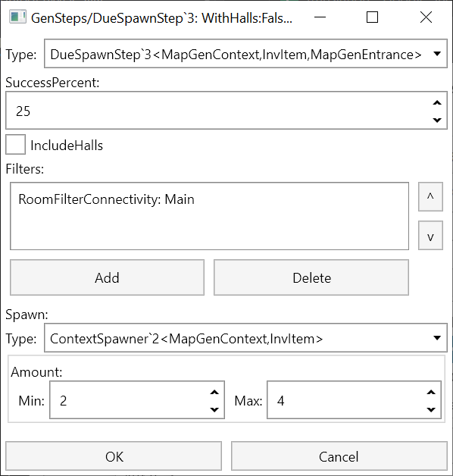Decrease Amount Max value

431,409
